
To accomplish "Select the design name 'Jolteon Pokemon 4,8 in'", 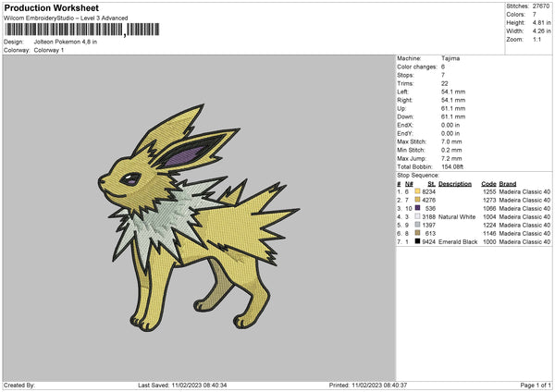I will (66, 42).
